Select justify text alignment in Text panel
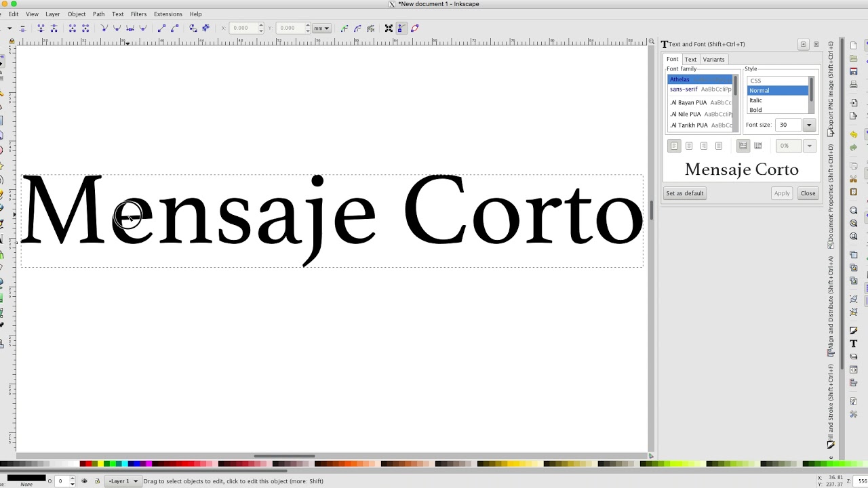This screenshot has width=868, height=488. pyautogui.click(x=719, y=146)
